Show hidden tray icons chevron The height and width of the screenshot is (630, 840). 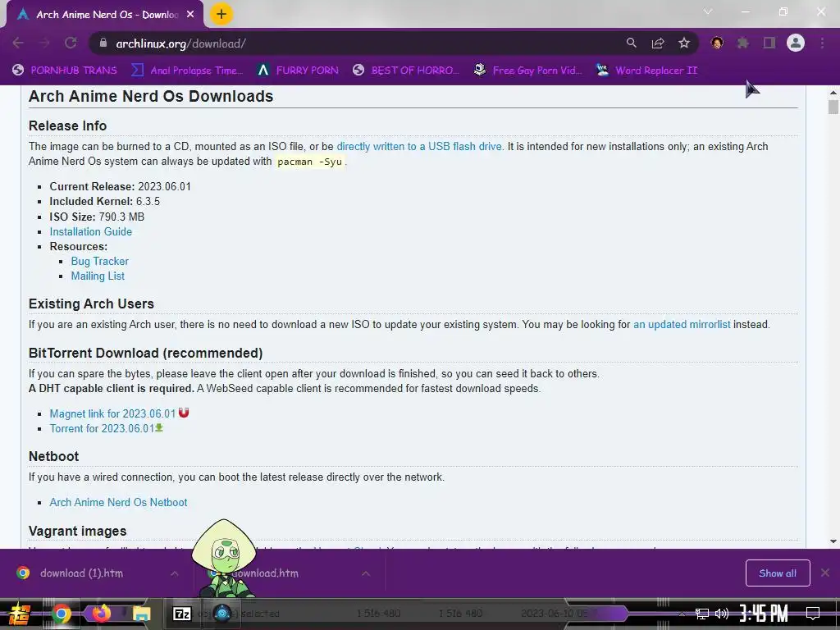682,614
